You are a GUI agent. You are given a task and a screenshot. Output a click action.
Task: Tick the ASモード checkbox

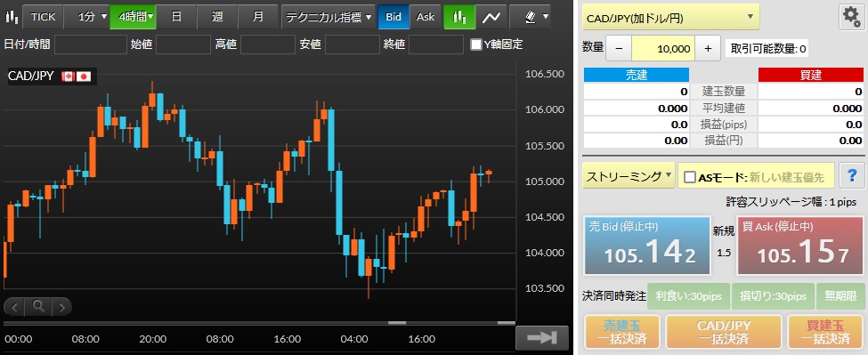tap(690, 178)
